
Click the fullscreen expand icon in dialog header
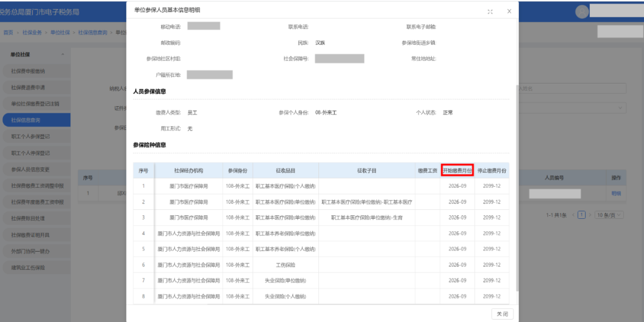point(490,11)
